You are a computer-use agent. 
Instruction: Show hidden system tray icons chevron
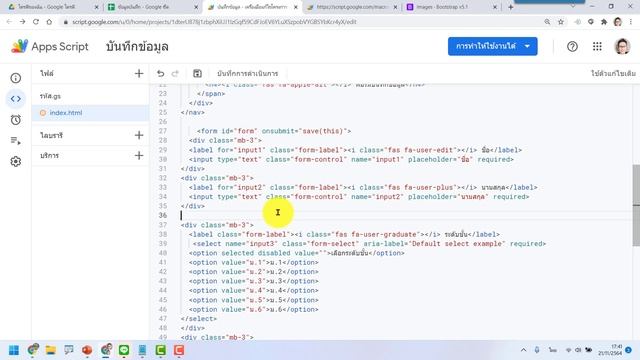523,350
